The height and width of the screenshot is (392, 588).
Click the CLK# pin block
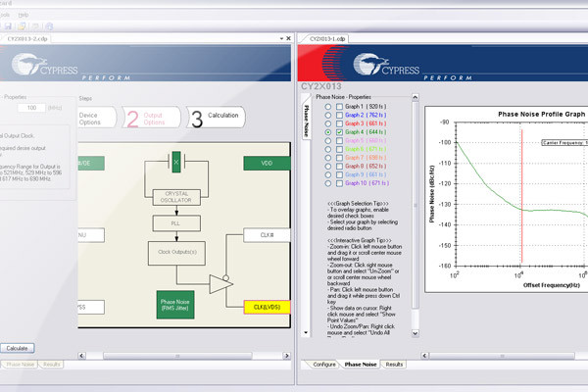tap(267, 235)
